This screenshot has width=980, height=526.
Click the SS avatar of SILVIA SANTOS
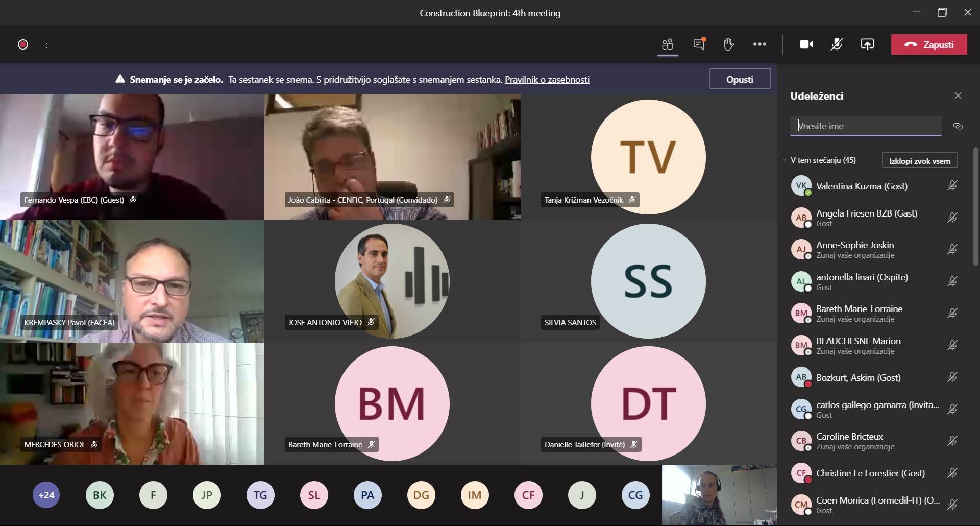[648, 281]
